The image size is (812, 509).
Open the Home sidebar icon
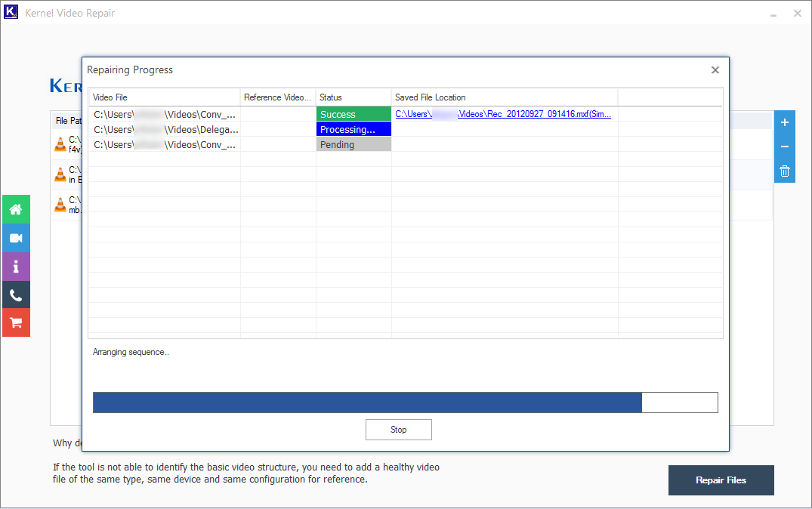point(16,209)
